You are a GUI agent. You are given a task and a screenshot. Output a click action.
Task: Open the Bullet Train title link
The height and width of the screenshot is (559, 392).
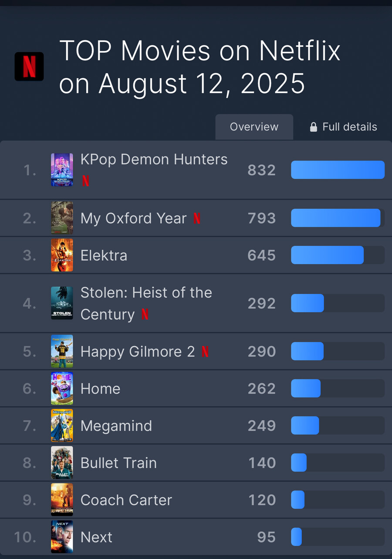tap(119, 463)
